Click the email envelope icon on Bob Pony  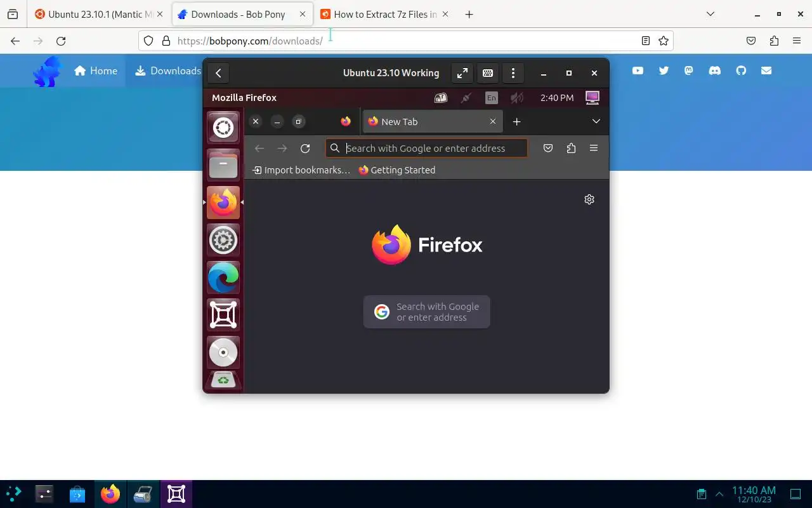766,71
